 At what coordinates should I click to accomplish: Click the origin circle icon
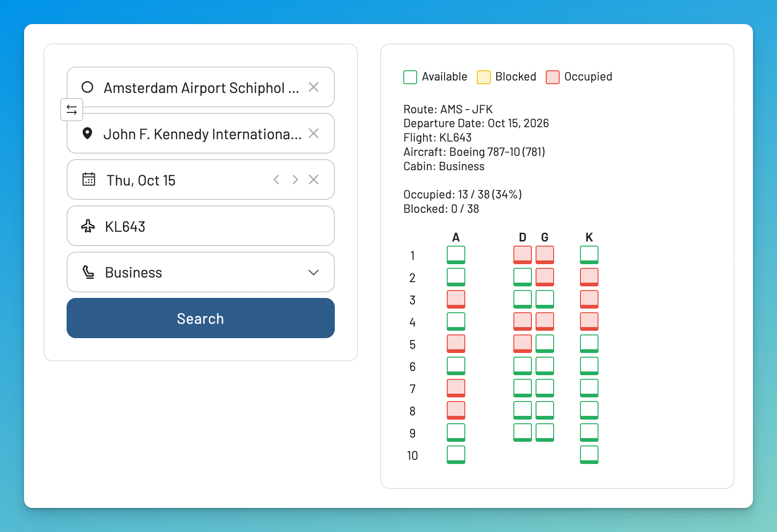click(87, 87)
